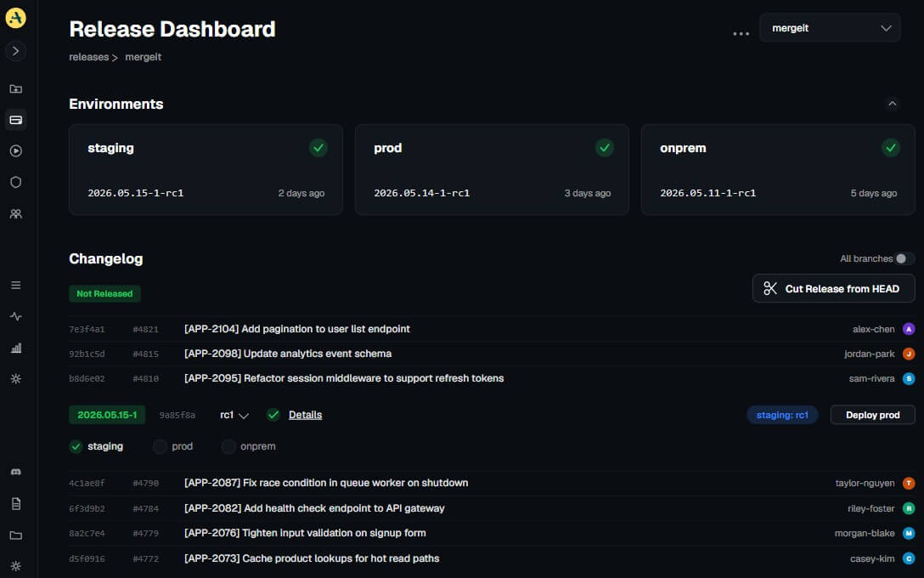Click Cut Release from HEAD button

833,288
